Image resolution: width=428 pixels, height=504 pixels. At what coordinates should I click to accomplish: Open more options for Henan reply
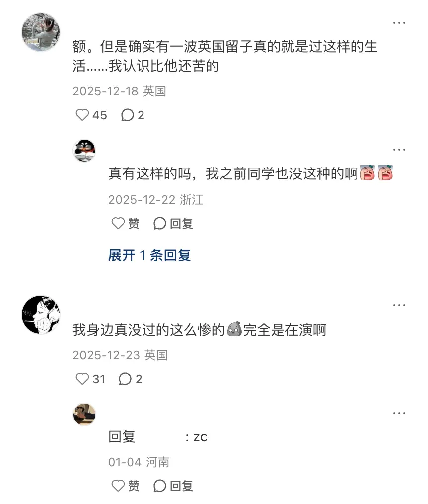pos(399,413)
